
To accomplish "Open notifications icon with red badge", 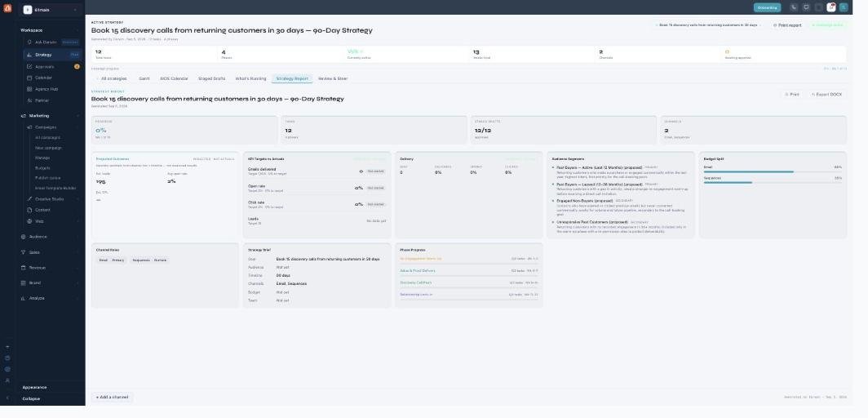I will [x=831, y=7].
